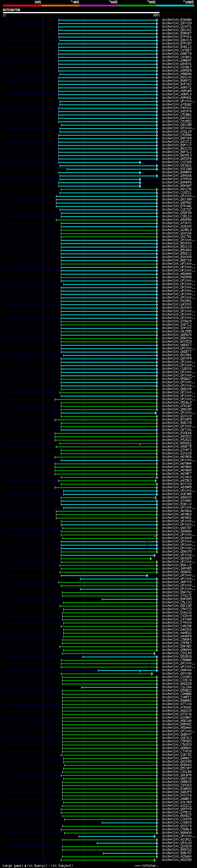Click the purple ~60% identity legend segment

click(x=99, y=6)
